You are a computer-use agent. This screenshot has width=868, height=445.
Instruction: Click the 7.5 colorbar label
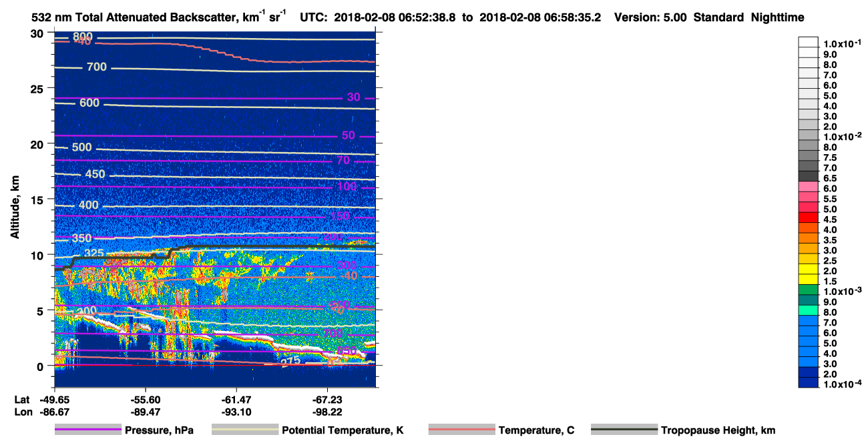pyautogui.click(x=831, y=157)
